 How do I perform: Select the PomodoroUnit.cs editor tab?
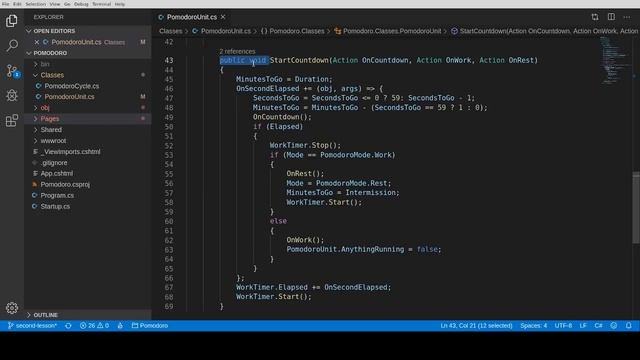[191, 17]
